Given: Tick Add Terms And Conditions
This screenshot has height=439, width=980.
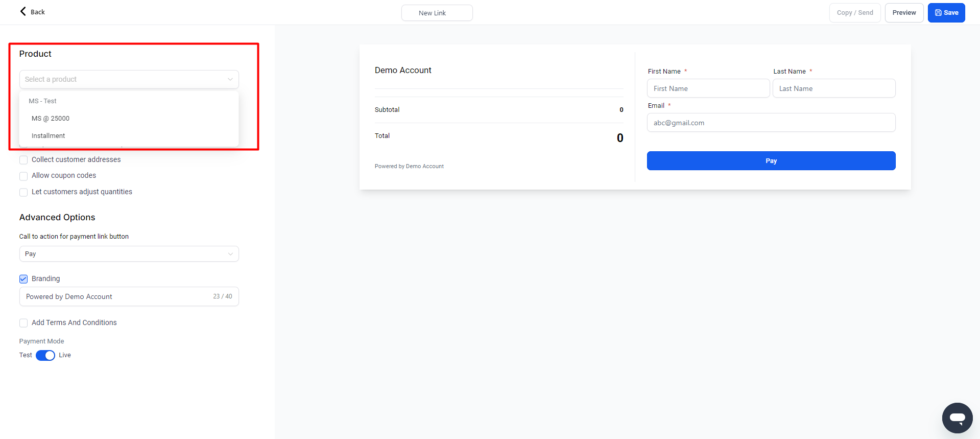Looking at the screenshot, I should pos(23,323).
